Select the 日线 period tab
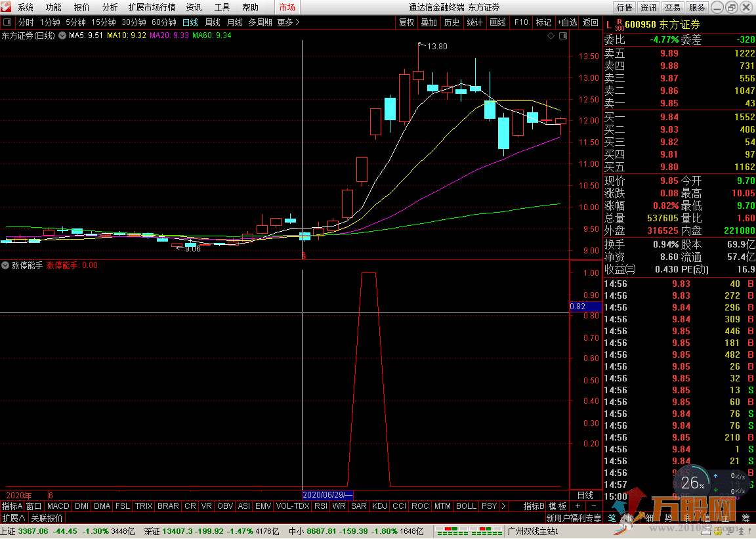Screen dimensions: 756x539 coord(190,22)
